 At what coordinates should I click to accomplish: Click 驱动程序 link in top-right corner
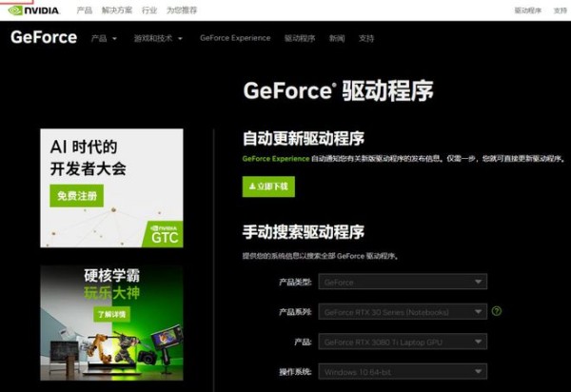(527, 10)
